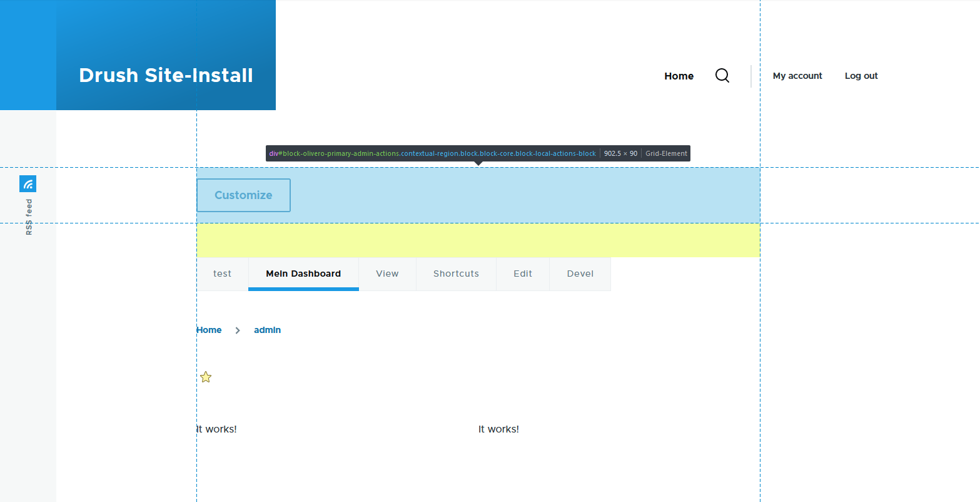Select the Mein Dashboard tab

[x=303, y=274]
